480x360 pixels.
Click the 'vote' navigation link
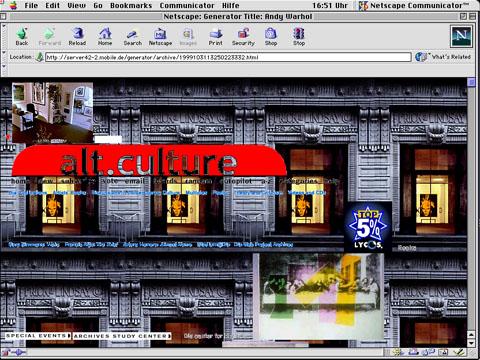coord(110,181)
